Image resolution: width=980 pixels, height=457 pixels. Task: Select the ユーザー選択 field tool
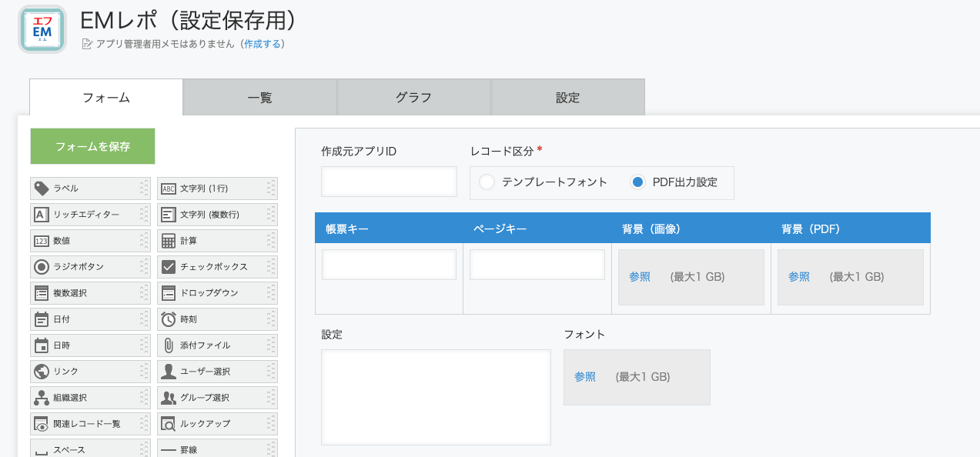coord(217,371)
